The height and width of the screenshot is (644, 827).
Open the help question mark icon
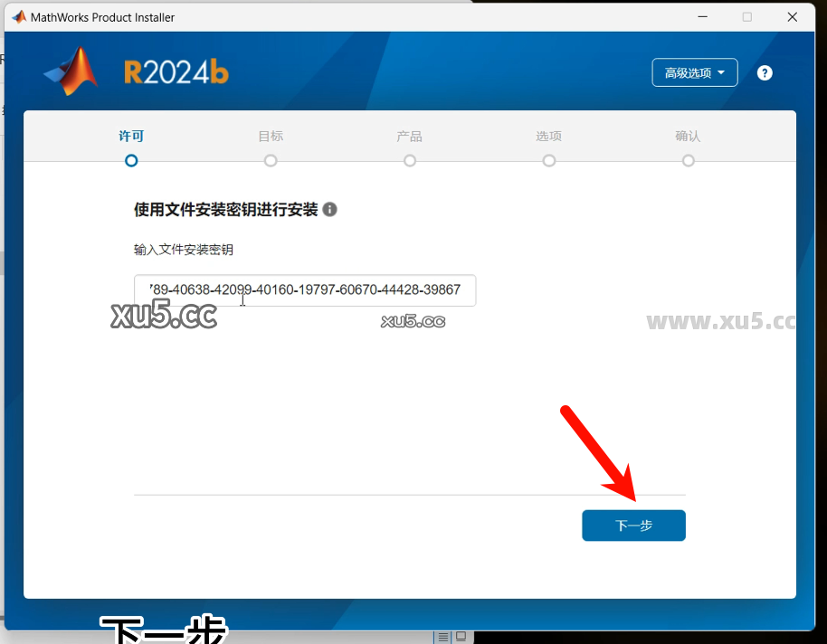point(765,72)
